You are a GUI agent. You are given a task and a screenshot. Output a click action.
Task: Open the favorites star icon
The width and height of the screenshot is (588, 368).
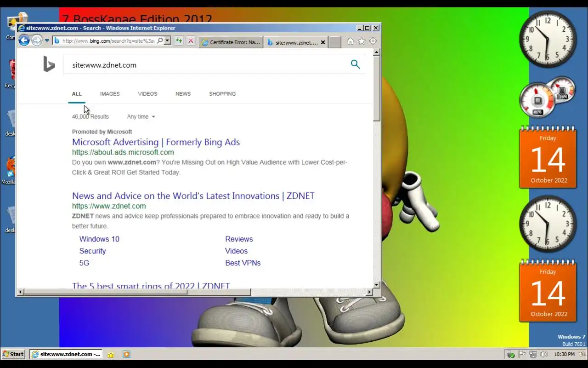pyautogui.click(x=362, y=41)
